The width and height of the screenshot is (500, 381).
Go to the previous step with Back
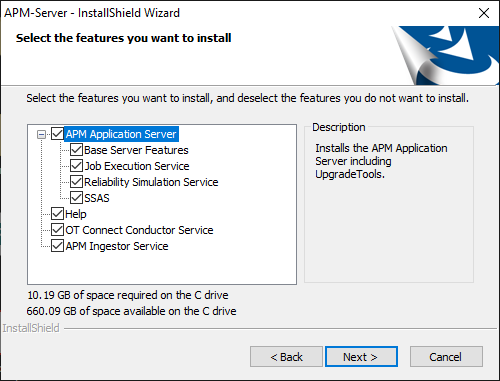(286, 357)
